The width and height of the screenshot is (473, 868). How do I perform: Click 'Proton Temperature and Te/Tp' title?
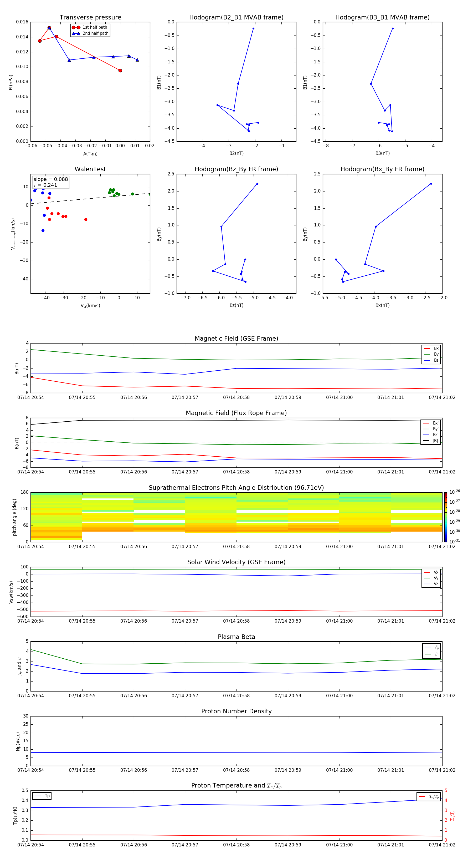coord(236,786)
